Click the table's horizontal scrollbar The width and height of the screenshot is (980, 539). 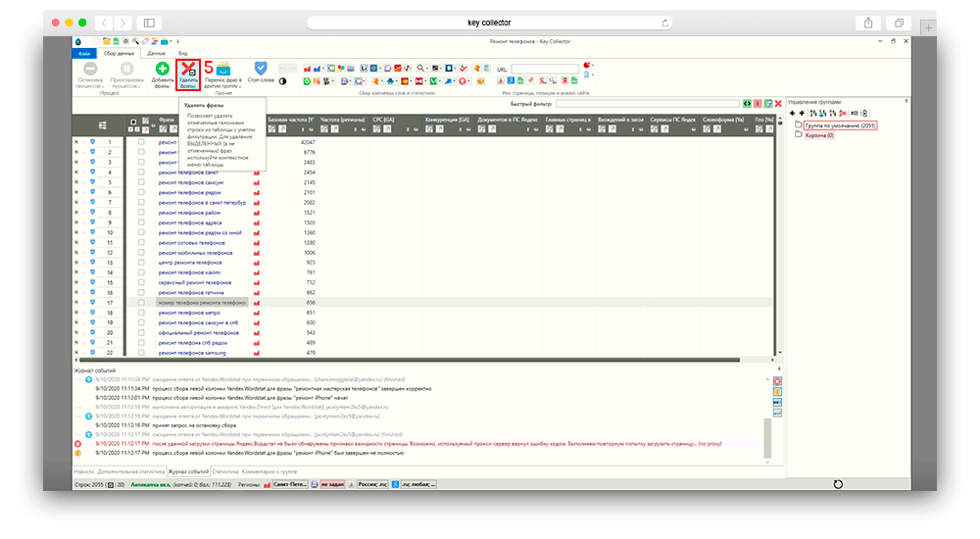(409, 360)
